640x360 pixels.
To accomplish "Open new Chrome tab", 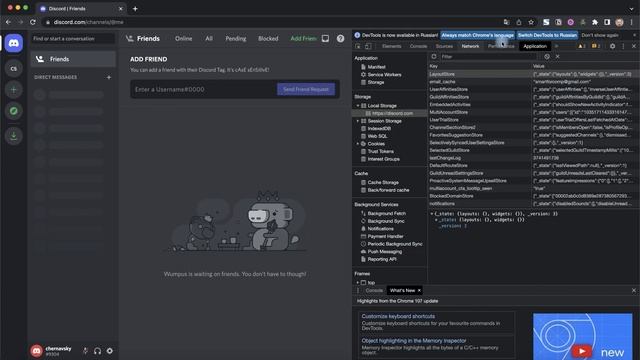I will 135,9.
